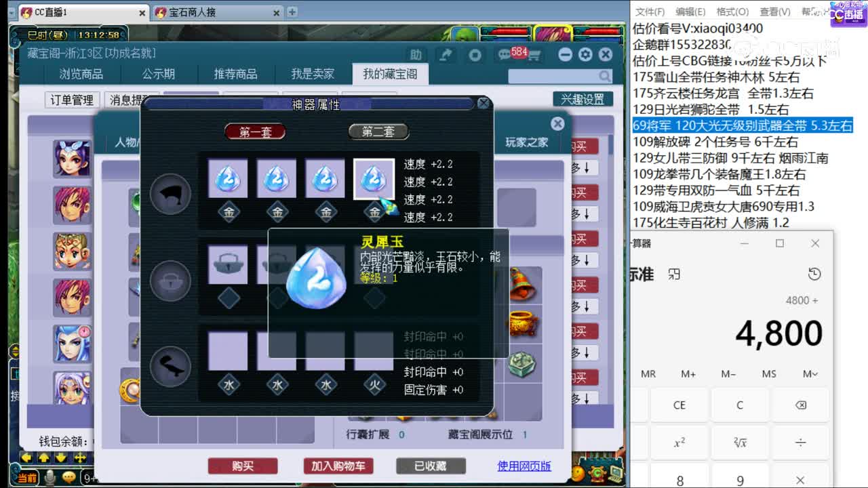Viewport: 868px width, 488px height.
Task: Open the calculator memory M∨ dropdown
Action: coord(811,374)
